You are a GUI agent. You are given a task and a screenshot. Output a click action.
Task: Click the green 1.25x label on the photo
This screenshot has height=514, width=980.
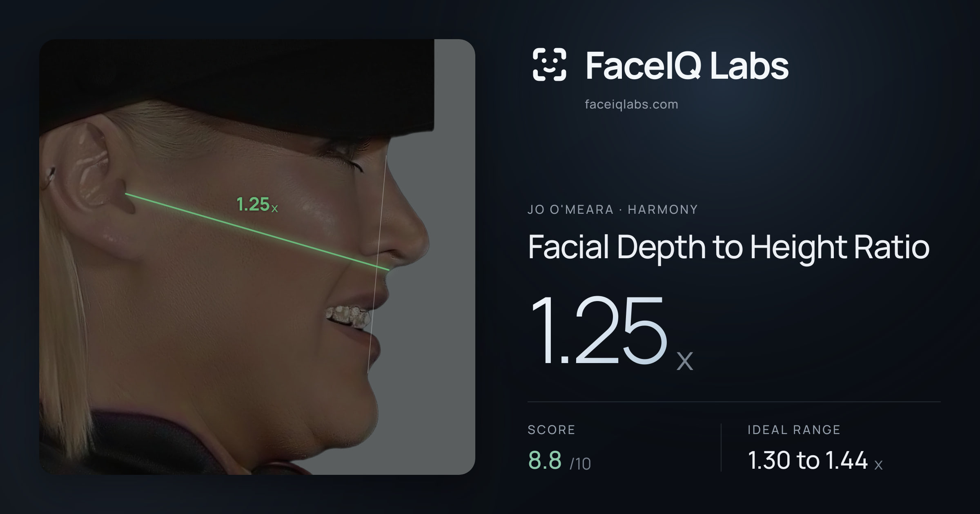tap(257, 204)
